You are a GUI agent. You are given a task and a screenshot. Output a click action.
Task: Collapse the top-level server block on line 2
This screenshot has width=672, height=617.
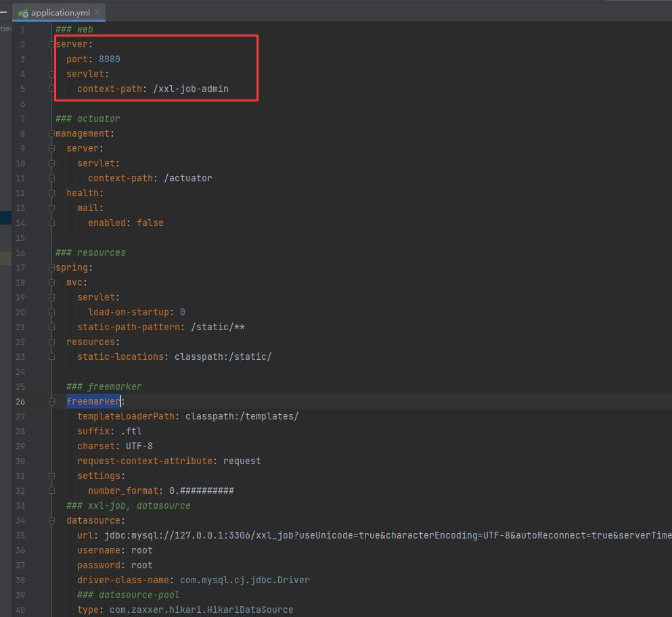(x=51, y=44)
